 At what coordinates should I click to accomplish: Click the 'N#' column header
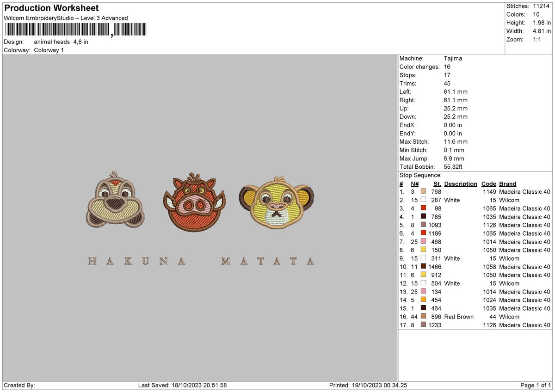tap(414, 184)
